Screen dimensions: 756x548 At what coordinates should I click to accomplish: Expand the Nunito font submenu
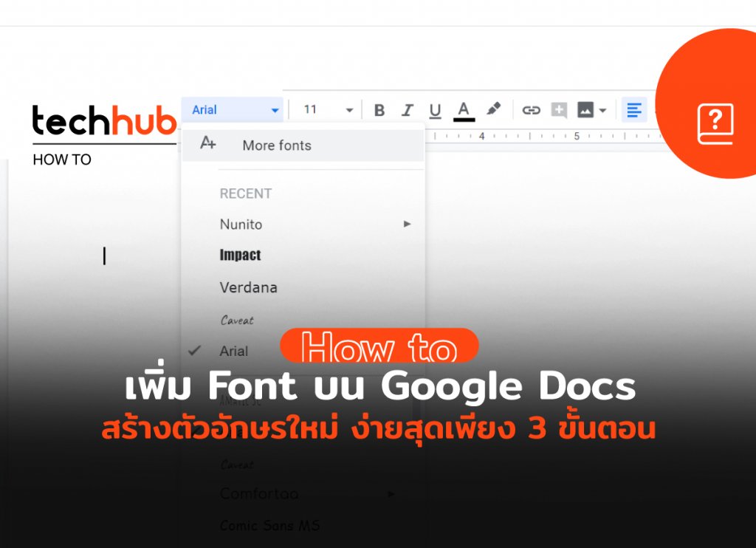point(407,224)
